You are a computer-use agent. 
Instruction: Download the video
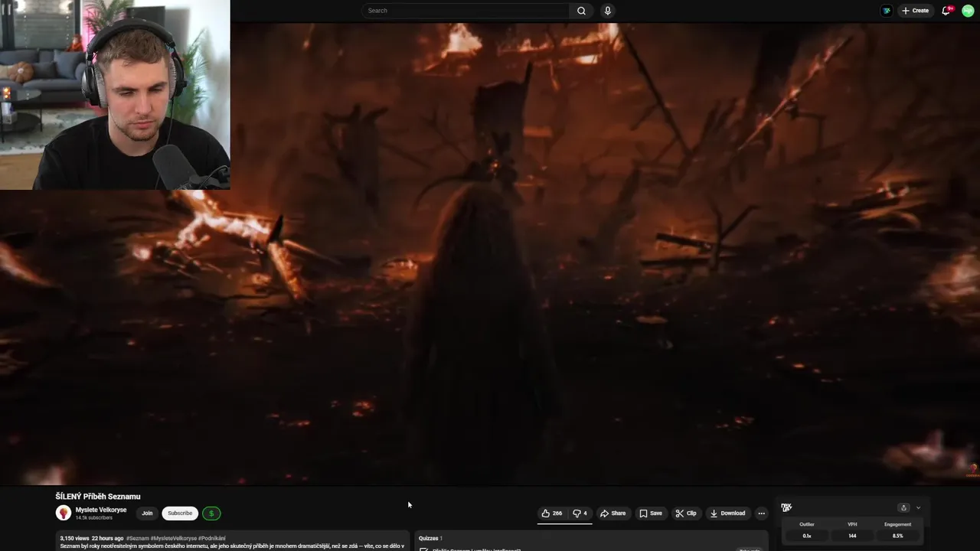pyautogui.click(x=727, y=514)
